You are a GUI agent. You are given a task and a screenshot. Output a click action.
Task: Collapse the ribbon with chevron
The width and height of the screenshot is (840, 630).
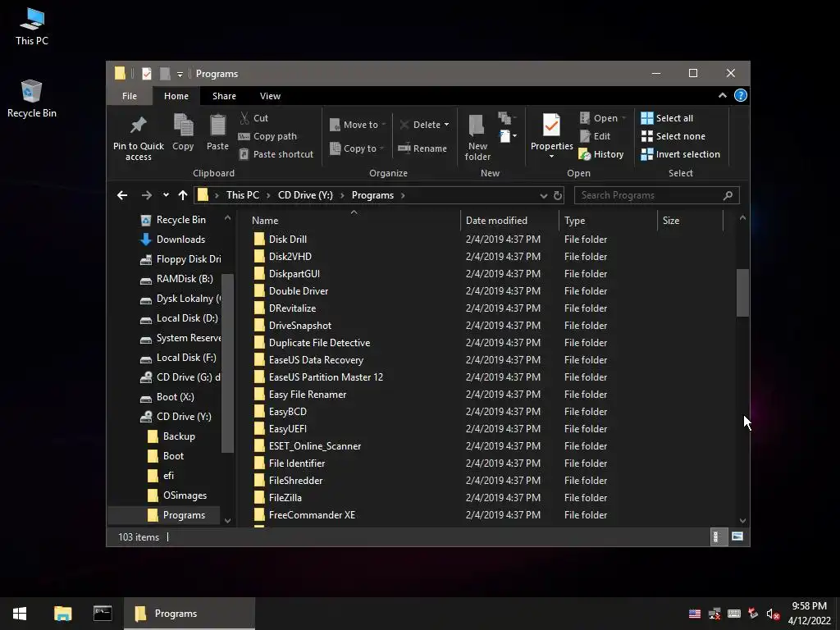tap(722, 95)
